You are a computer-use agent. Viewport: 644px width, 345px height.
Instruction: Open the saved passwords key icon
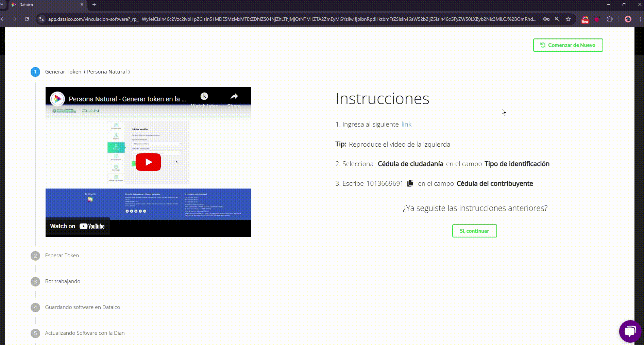point(546,19)
